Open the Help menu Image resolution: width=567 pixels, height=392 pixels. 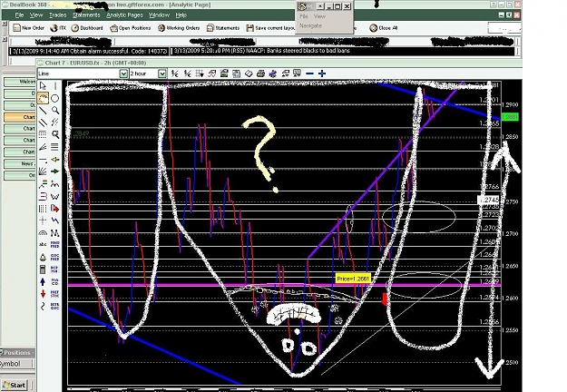pos(181,15)
